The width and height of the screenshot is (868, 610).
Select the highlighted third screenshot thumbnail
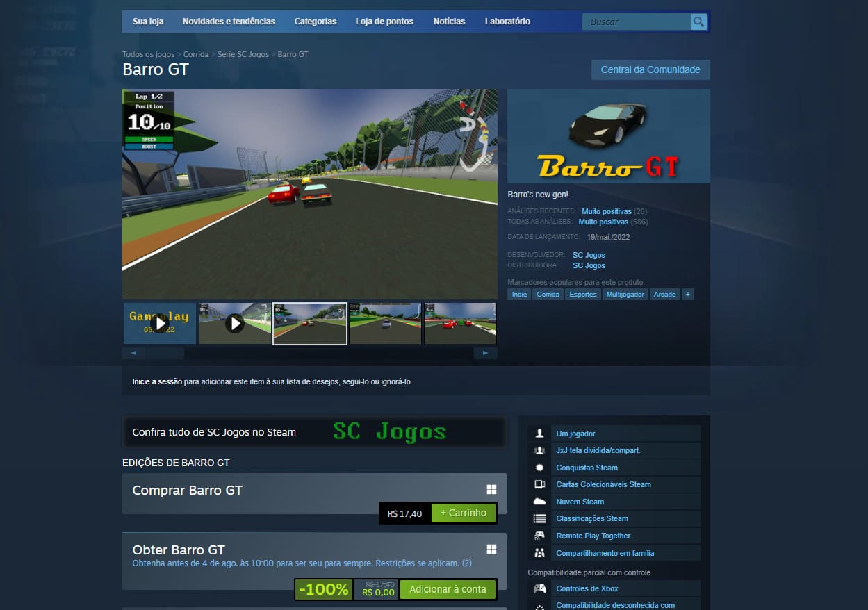click(x=310, y=323)
